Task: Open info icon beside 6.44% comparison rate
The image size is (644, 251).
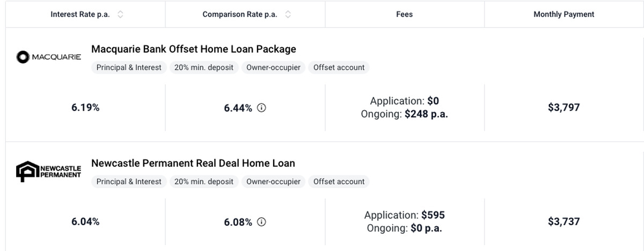Action: pyautogui.click(x=261, y=108)
